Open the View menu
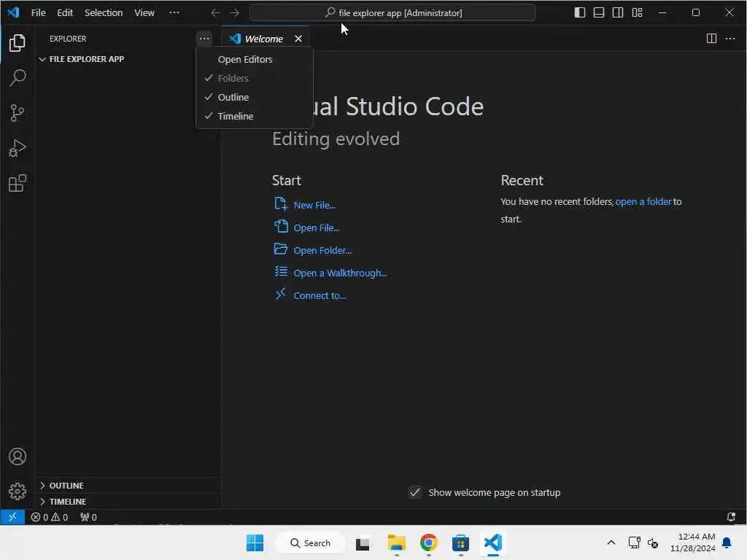This screenshot has height=560, width=747. pyautogui.click(x=144, y=13)
